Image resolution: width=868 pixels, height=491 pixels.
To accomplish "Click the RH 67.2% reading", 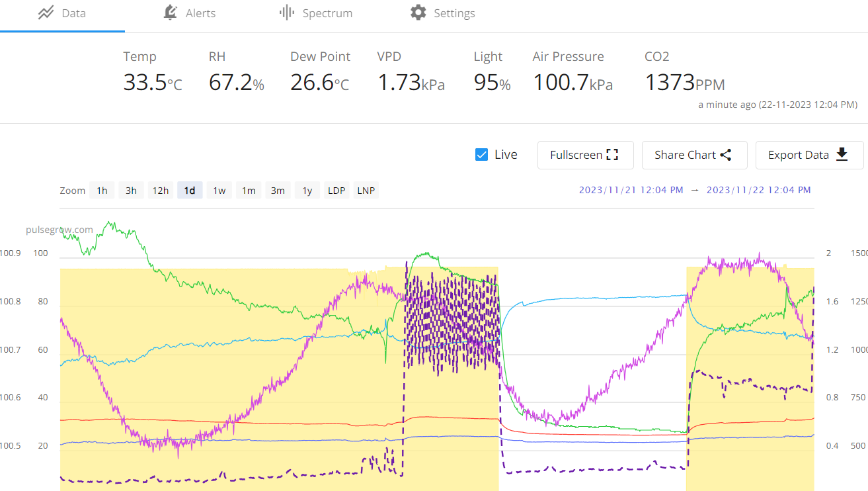I will coord(237,72).
